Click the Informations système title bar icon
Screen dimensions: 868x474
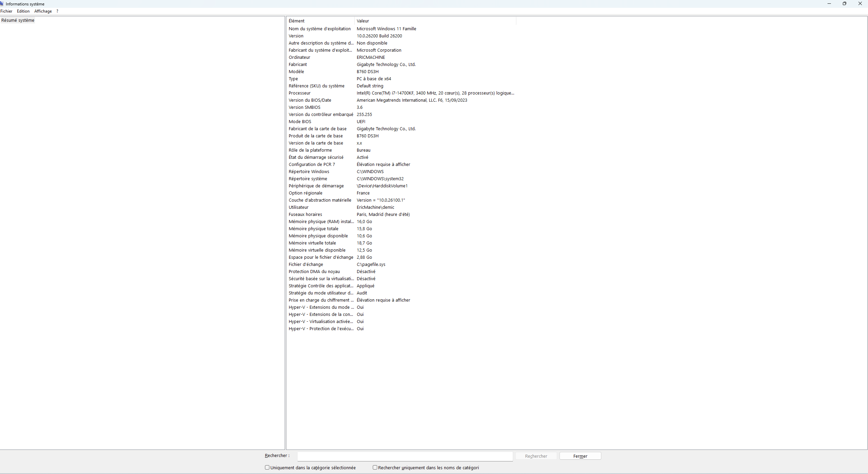click(2, 4)
